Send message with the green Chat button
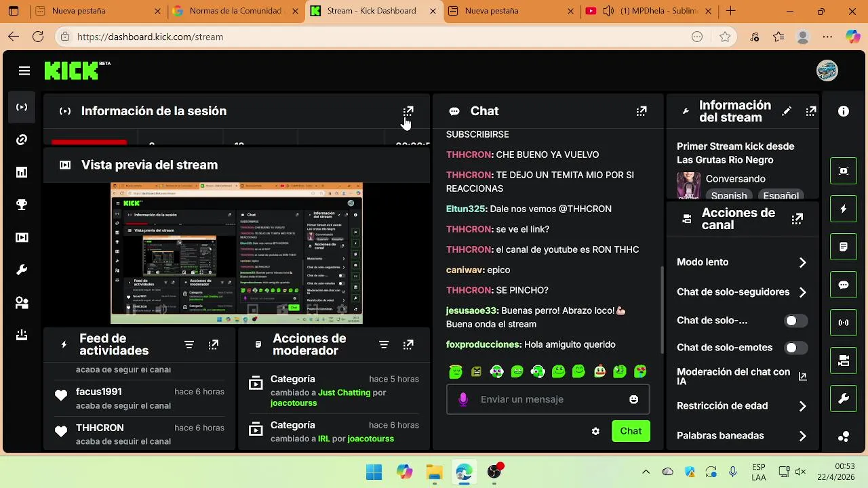The height and width of the screenshot is (488, 868). (x=631, y=431)
